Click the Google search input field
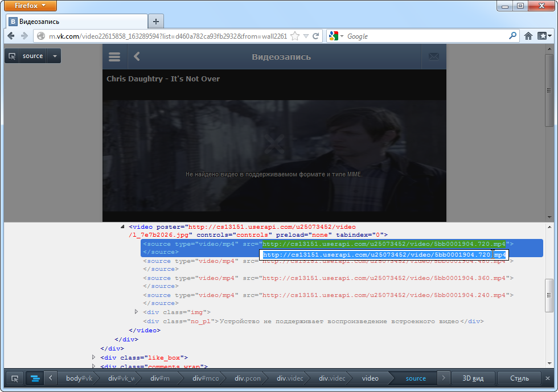 (426, 36)
